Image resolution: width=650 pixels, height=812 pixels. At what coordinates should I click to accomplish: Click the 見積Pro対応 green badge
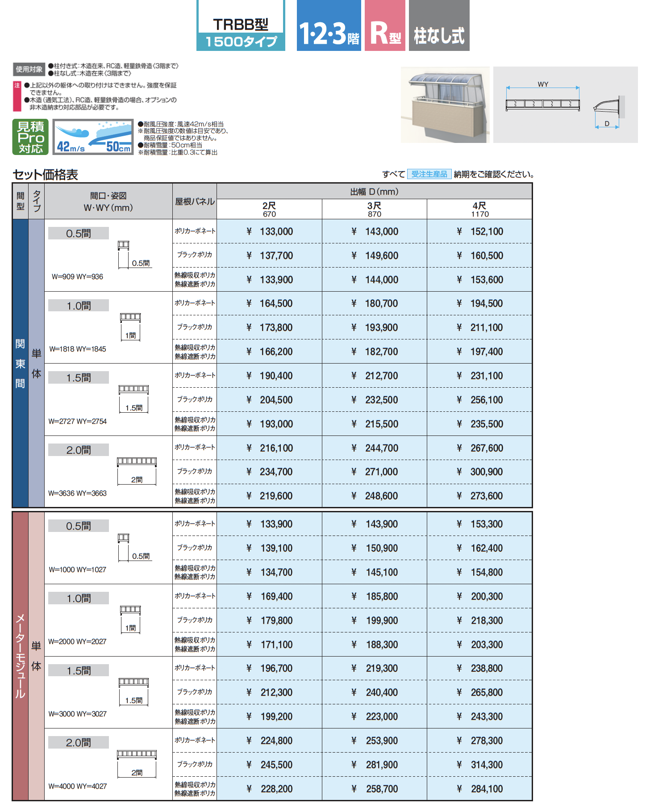tap(30, 137)
